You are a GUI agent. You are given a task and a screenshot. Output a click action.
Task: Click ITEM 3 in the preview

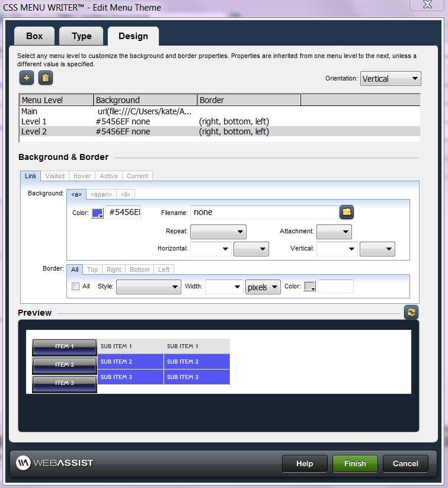point(65,384)
